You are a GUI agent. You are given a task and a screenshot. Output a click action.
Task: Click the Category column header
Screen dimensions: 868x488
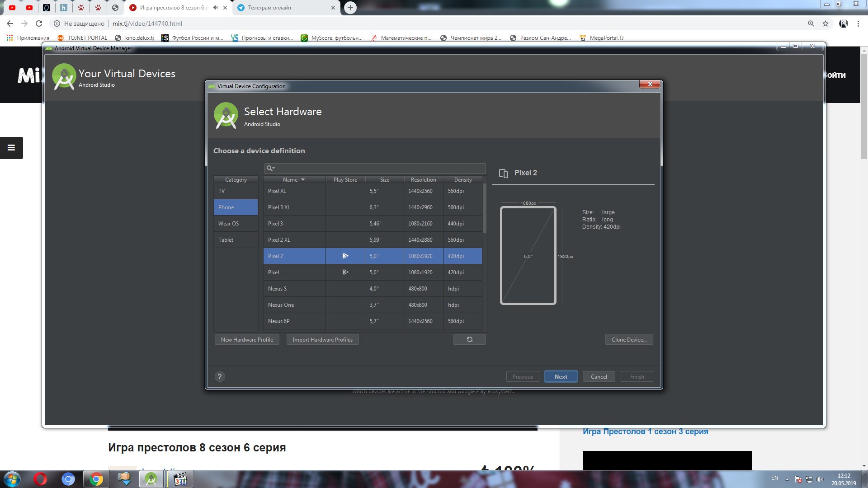point(236,180)
